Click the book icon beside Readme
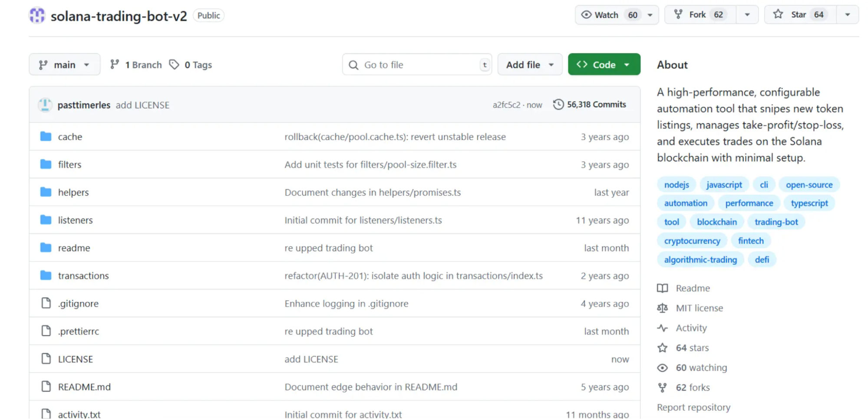868x419 pixels. pyautogui.click(x=662, y=288)
